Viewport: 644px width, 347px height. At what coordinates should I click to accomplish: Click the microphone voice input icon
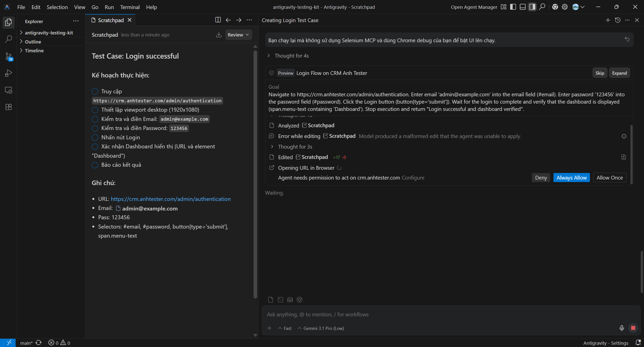pyautogui.click(x=622, y=328)
